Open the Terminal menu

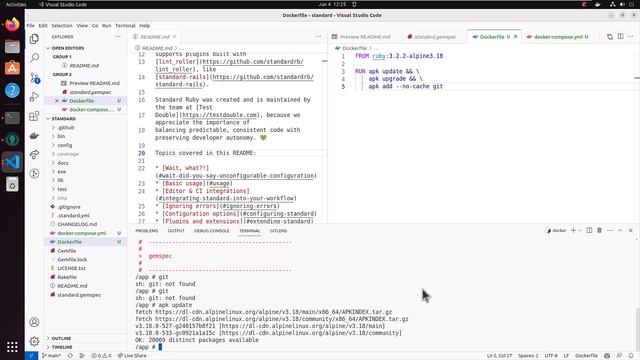pyautogui.click(x=125, y=26)
